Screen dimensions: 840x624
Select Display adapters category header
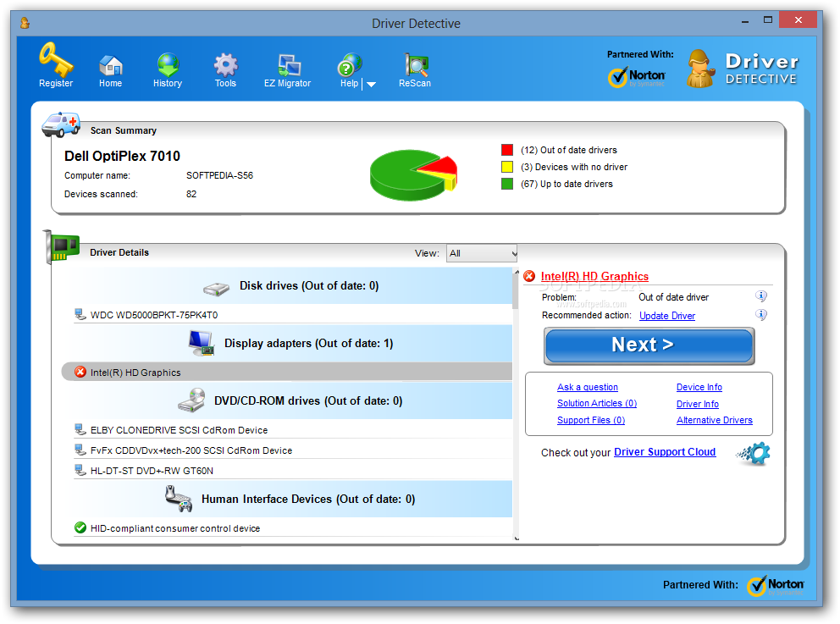[x=292, y=344]
